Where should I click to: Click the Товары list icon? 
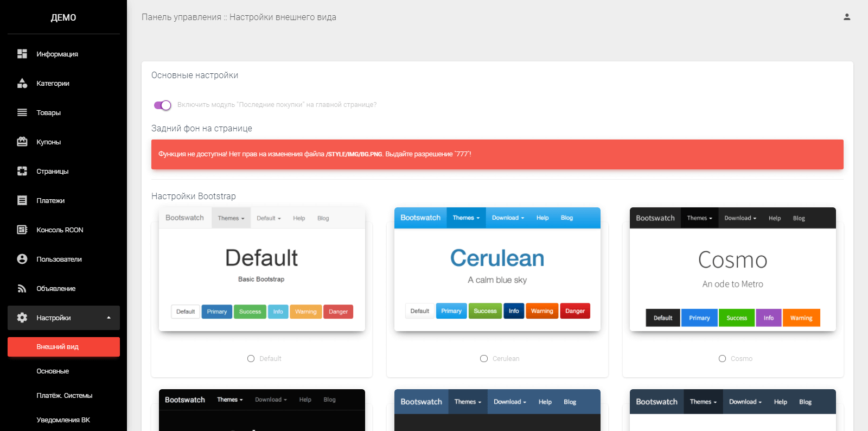[22, 112]
